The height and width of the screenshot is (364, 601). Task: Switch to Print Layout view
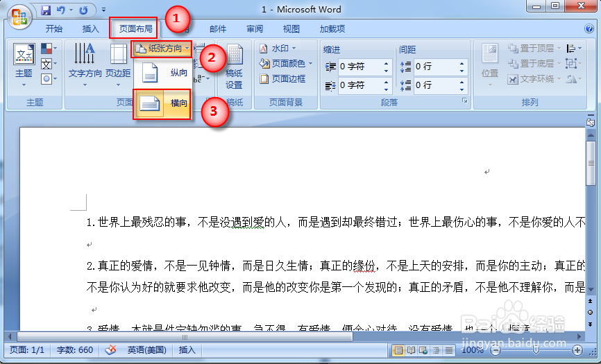(x=398, y=350)
